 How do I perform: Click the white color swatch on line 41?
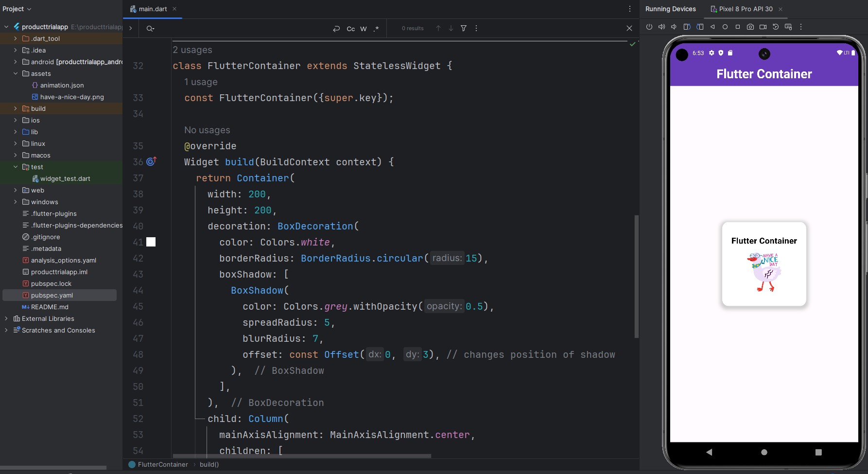(x=151, y=242)
